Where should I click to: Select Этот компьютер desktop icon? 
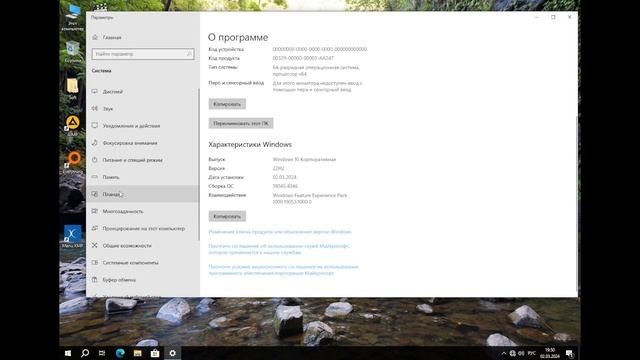point(73,17)
